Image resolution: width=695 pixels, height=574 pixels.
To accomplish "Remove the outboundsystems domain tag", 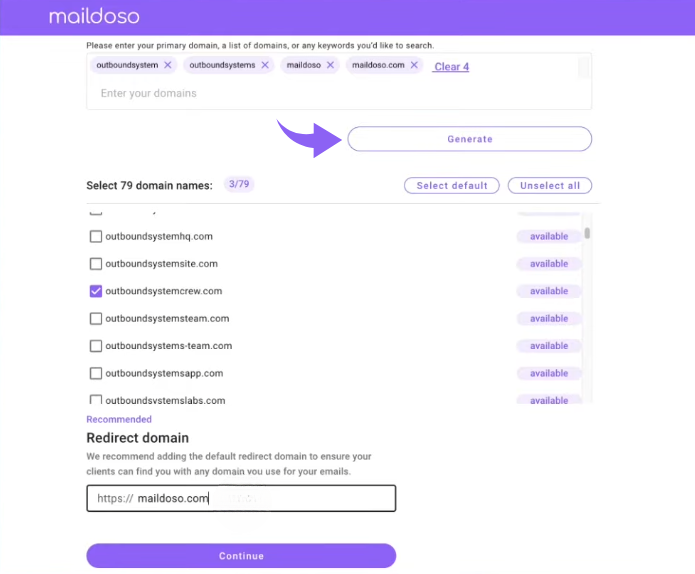I will click(265, 65).
